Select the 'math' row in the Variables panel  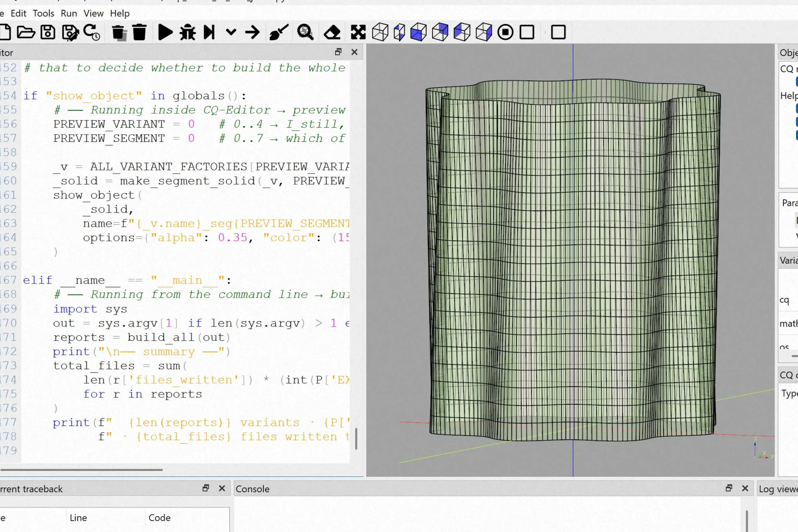pyautogui.click(x=788, y=324)
